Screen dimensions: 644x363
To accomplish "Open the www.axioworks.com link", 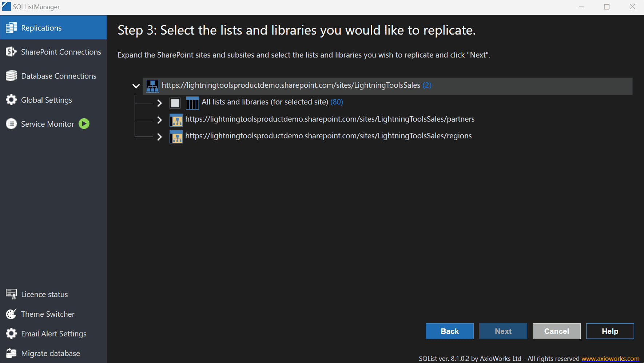I will [x=610, y=359].
